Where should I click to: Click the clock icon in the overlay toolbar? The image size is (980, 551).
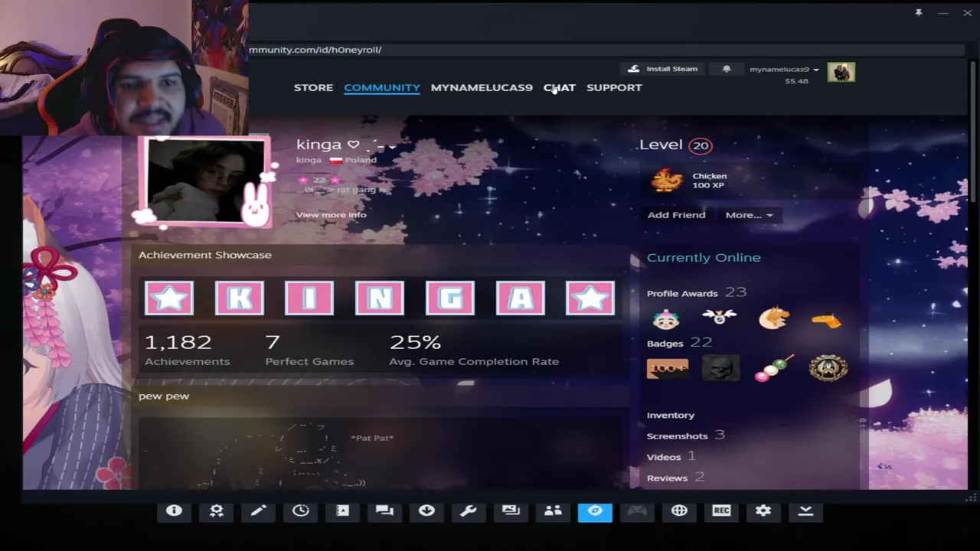(300, 511)
